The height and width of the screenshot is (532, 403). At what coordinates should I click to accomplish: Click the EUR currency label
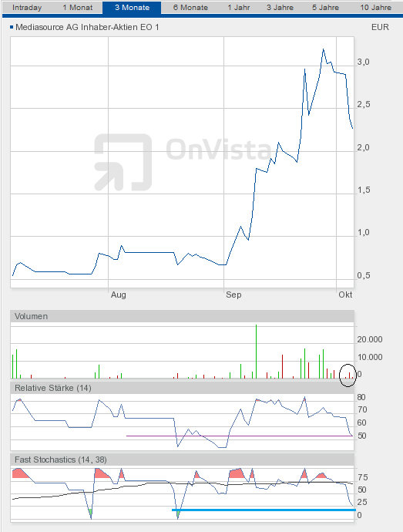(x=380, y=27)
